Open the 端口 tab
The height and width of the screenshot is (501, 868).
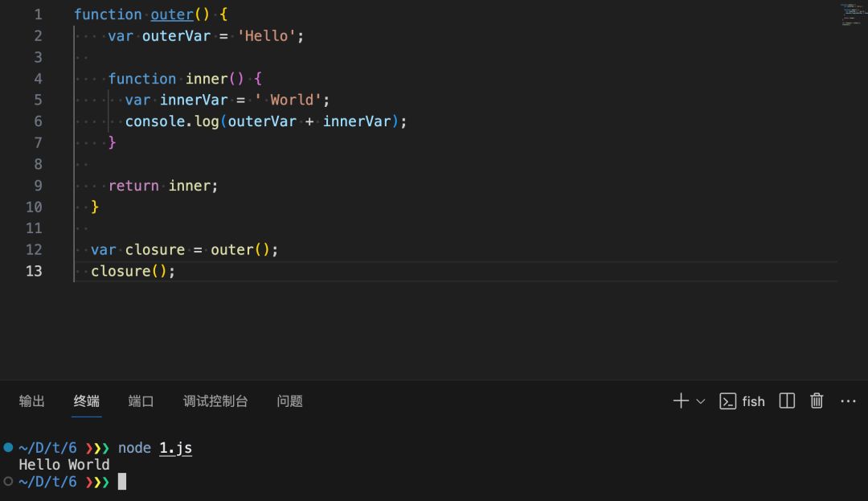[x=141, y=401]
